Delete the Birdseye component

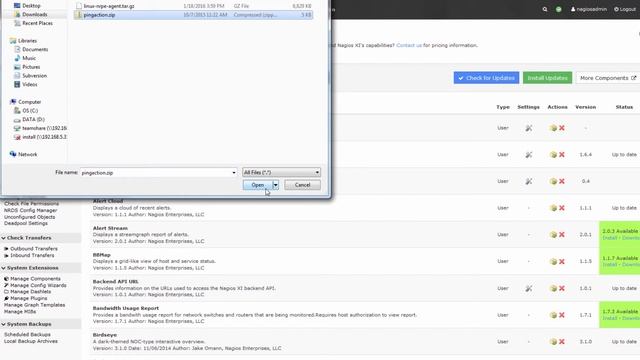562,342
